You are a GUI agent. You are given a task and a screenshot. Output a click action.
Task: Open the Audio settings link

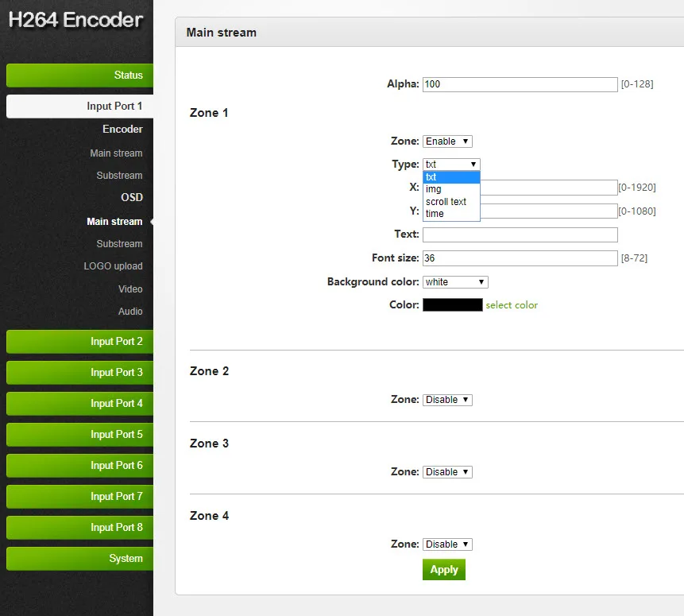pyautogui.click(x=130, y=312)
